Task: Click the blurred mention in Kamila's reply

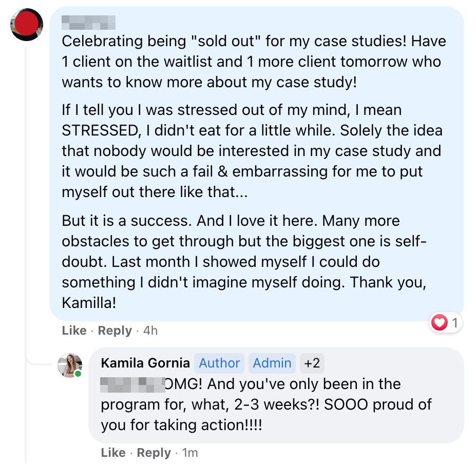Action: (x=132, y=384)
